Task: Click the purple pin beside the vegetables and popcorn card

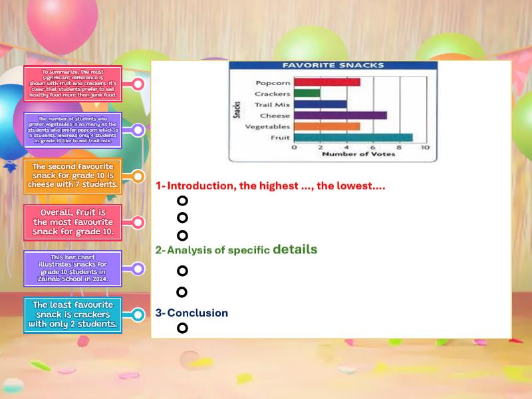Action: pyautogui.click(x=138, y=130)
